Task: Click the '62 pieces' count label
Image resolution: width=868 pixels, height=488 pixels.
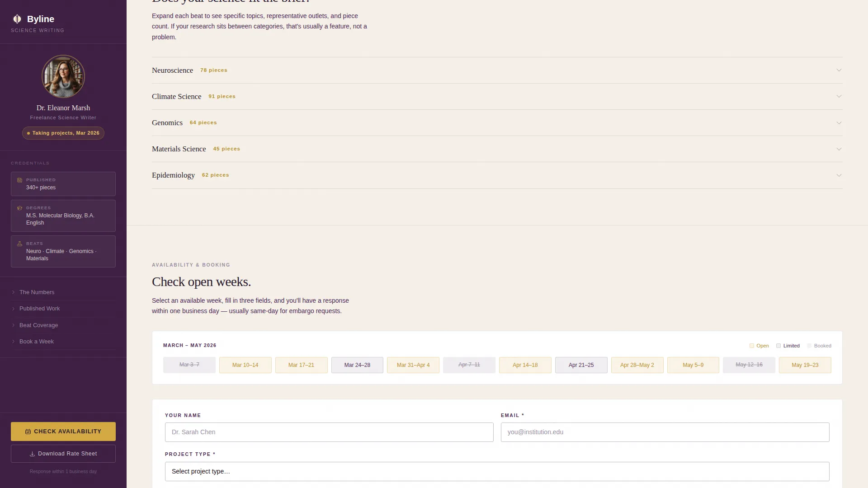Action: [216, 175]
